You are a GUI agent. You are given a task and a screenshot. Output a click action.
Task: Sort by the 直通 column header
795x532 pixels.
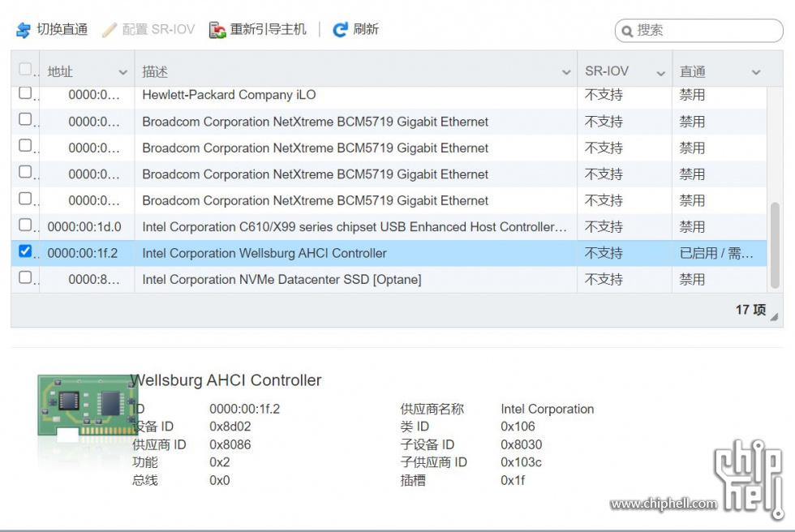click(692, 72)
